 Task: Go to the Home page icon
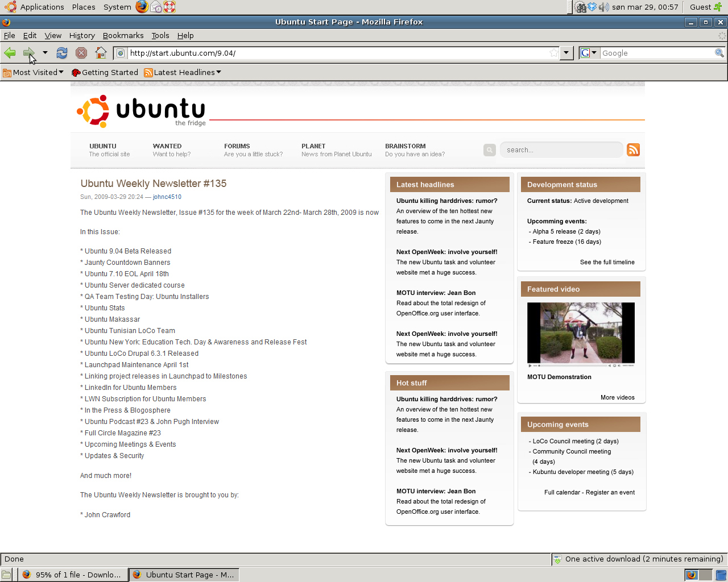101,53
